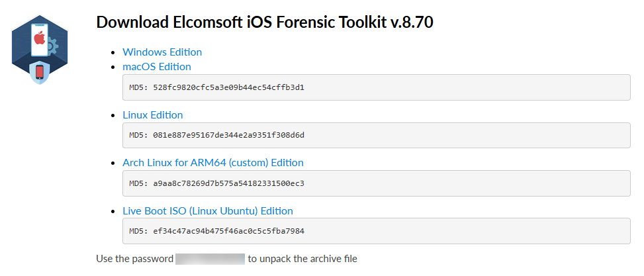Click the Download Elcomsoft iOS Forensic Toolkit heading

pyautogui.click(x=265, y=22)
